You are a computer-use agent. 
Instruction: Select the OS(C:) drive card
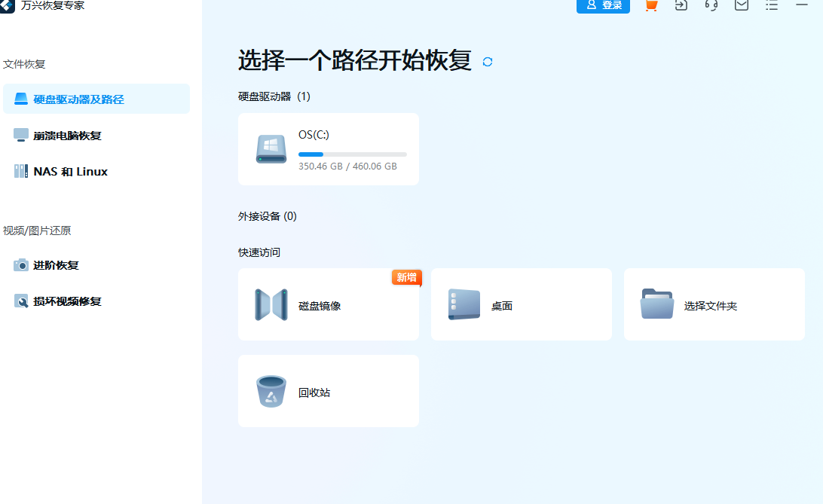[x=328, y=148]
